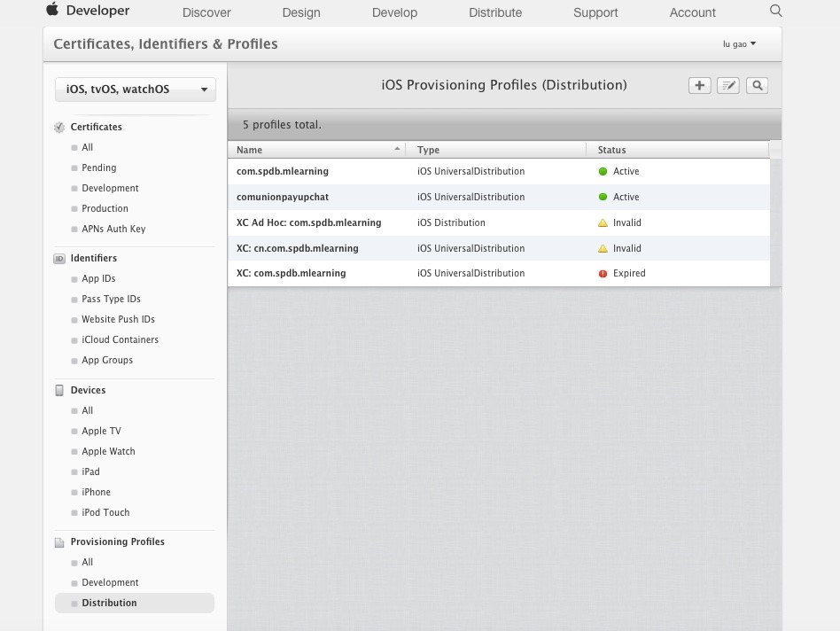
Task: Select All under Certificates
Action: (88, 147)
